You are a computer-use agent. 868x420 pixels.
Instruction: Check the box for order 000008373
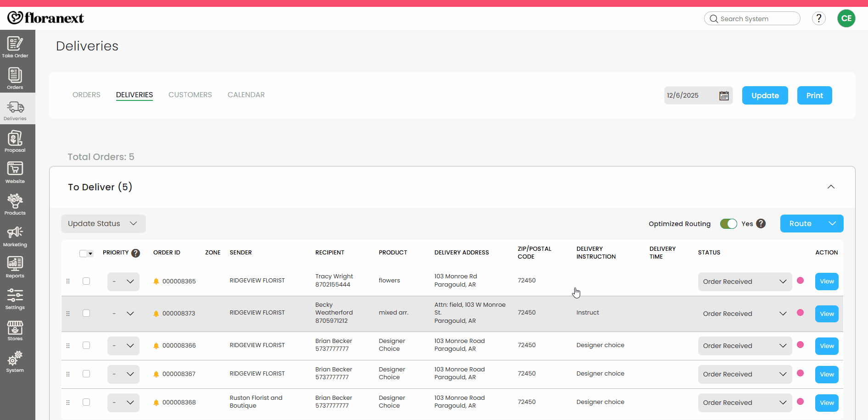86,313
